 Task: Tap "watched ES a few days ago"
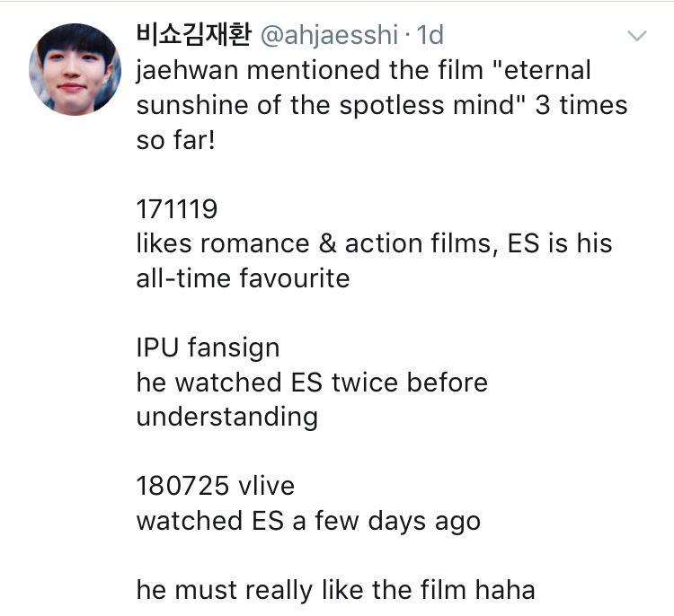(308, 521)
